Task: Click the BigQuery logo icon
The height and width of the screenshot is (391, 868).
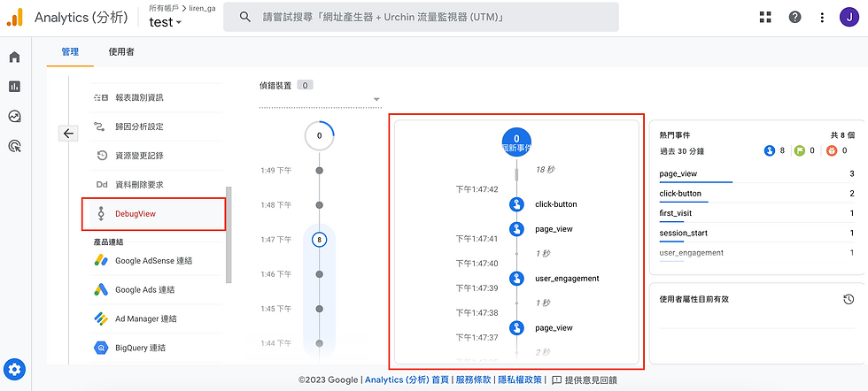Action: tap(101, 348)
